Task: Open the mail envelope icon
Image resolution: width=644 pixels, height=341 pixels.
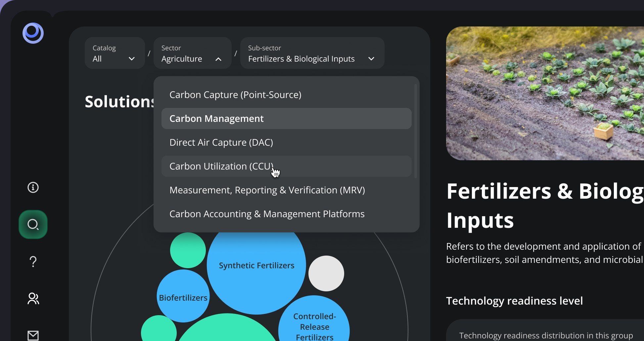Action: click(33, 335)
